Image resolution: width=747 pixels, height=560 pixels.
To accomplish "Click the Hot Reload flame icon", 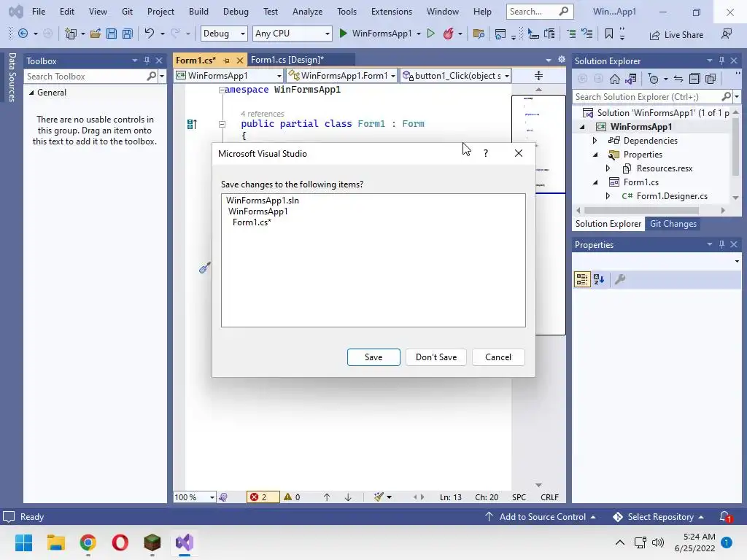I will 448,34.
